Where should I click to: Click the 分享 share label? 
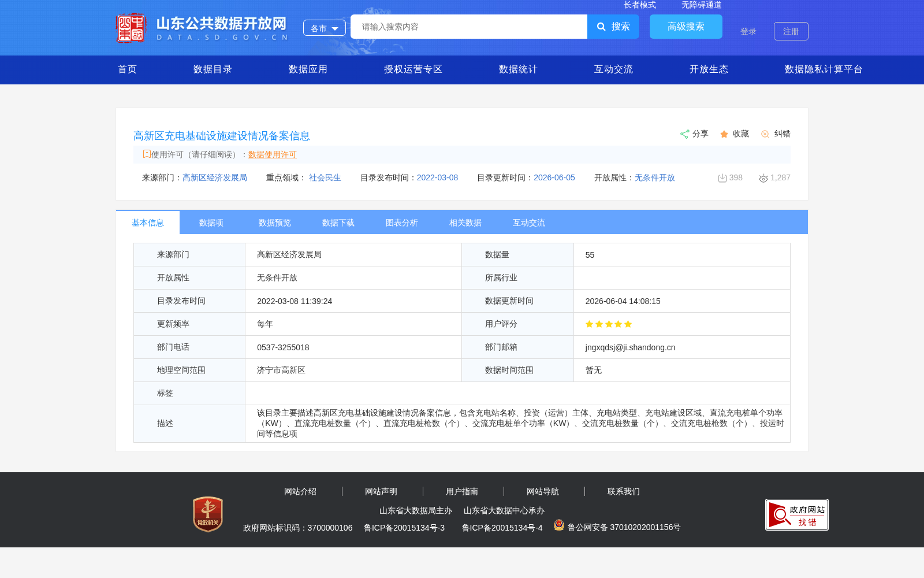[x=701, y=134]
